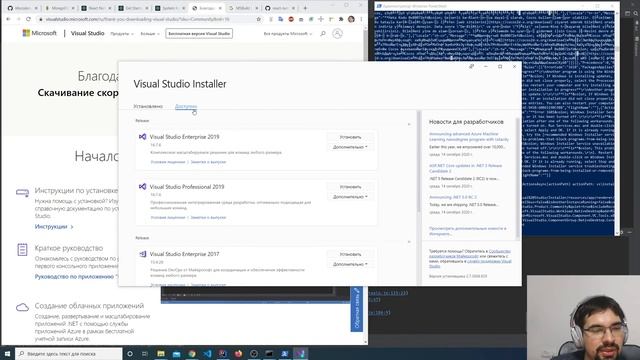Click the red adblock extension icon in Chrome
Viewport: 640px width, 360px height.
291,19
